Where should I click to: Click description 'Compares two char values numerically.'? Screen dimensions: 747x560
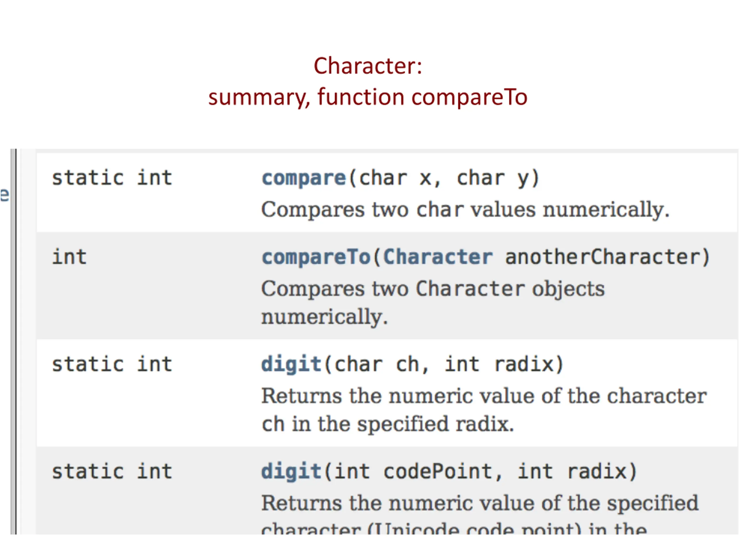tap(465, 210)
